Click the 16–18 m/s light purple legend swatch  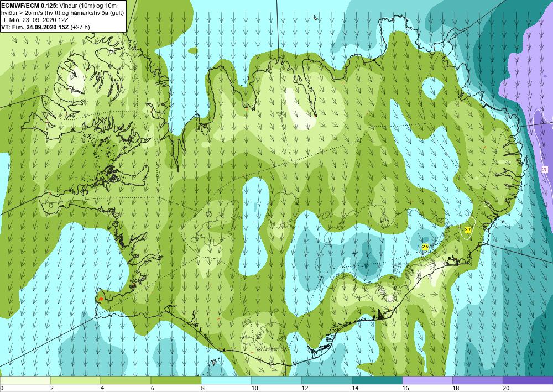[x=427, y=380]
